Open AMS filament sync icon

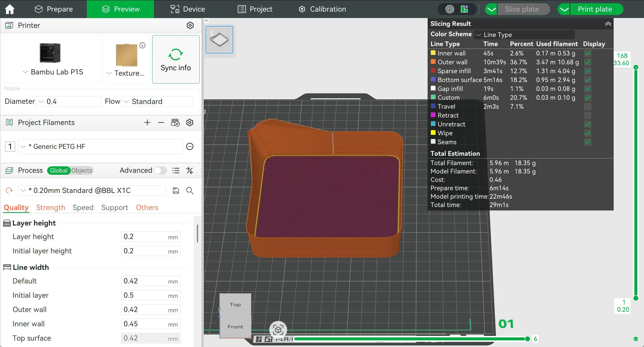tap(175, 122)
